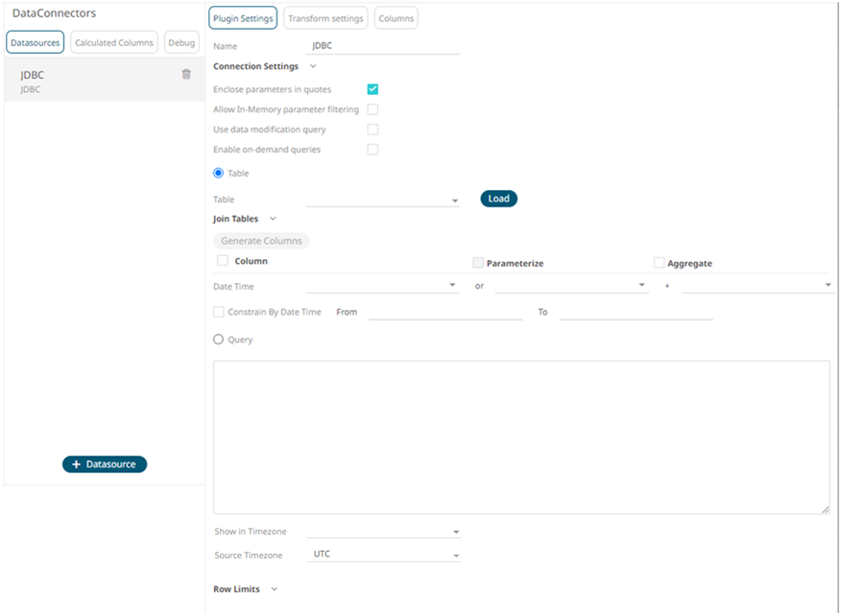Add a new Datasource
Image resolution: width=841 pixels, height=616 pixels.
pos(105,464)
